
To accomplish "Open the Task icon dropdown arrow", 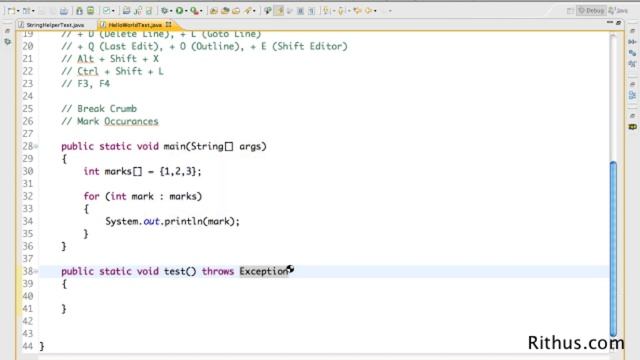I will [x=113, y=11].
